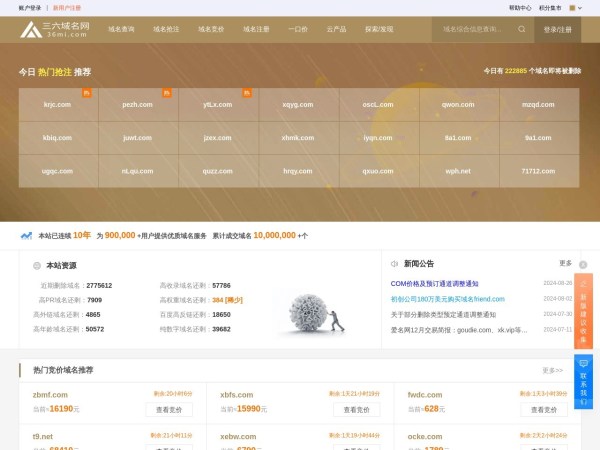The height and width of the screenshot is (450, 600).
Task: Open the orange 新版建议收集 side widget
Action: pyautogui.click(x=583, y=310)
